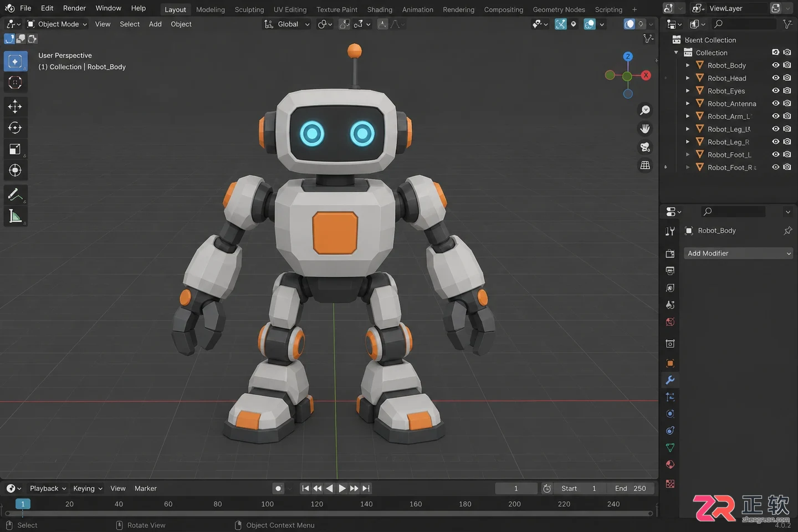Disable Robot_Leg_R render camera icon
Image resolution: width=798 pixels, height=532 pixels.
point(787,142)
